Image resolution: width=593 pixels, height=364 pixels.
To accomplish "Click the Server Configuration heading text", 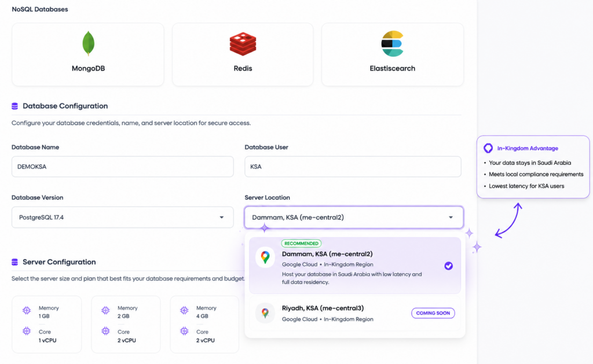I will coord(59,262).
